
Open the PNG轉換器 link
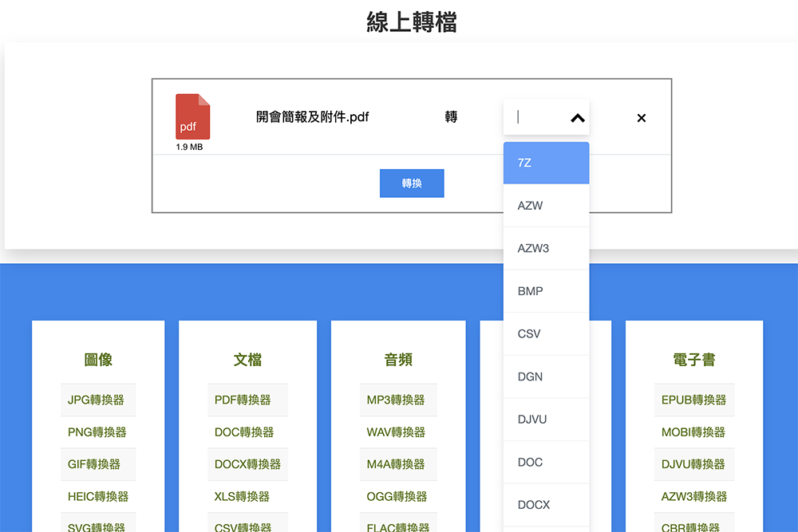[97, 432]
